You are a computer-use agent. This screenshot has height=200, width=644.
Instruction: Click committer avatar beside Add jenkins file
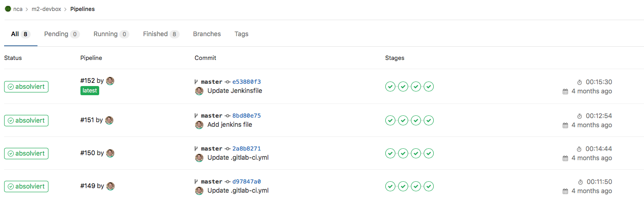click(x=199, y=125)
